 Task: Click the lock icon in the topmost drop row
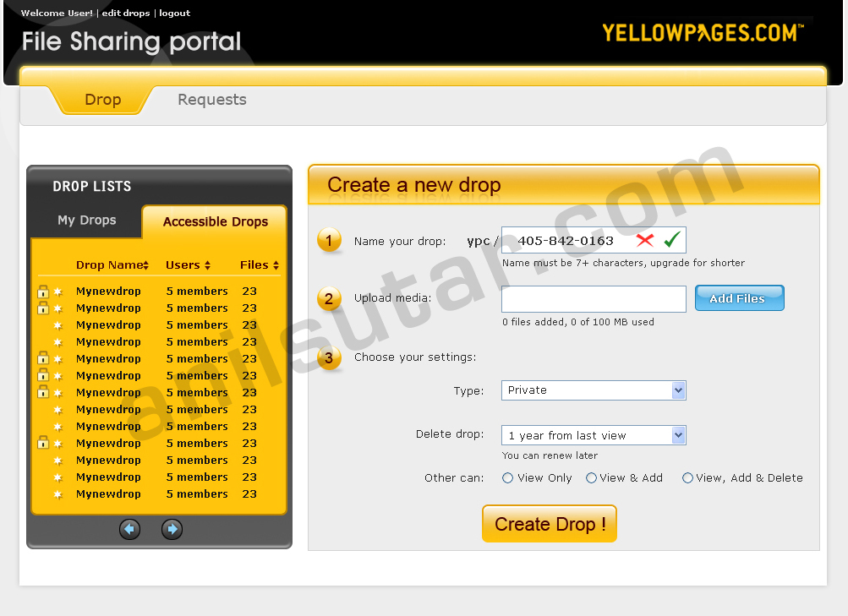43,292
